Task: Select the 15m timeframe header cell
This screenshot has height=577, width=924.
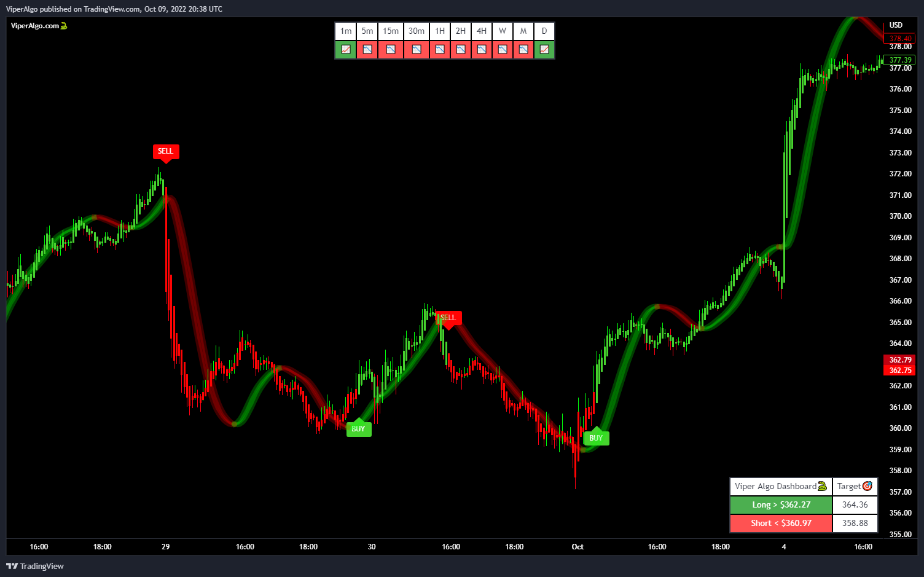Action: click(391, 31)
